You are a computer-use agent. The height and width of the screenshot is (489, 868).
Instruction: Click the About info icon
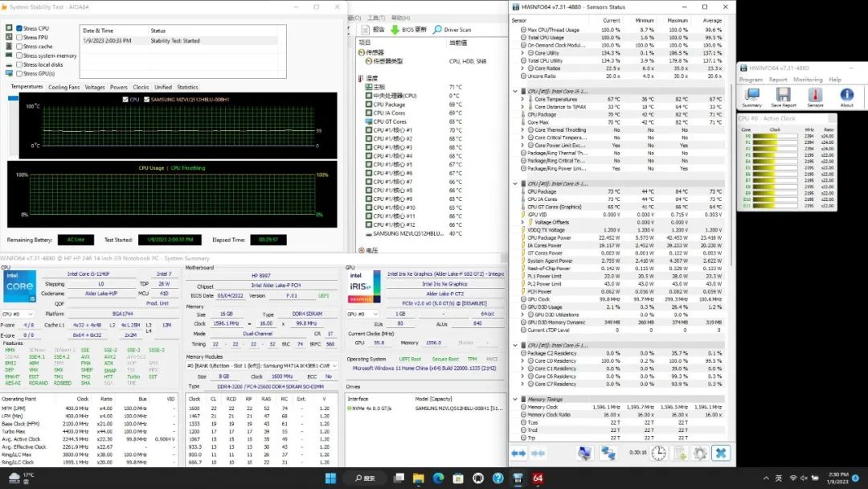pyautogui.click(x=846, y=96)
